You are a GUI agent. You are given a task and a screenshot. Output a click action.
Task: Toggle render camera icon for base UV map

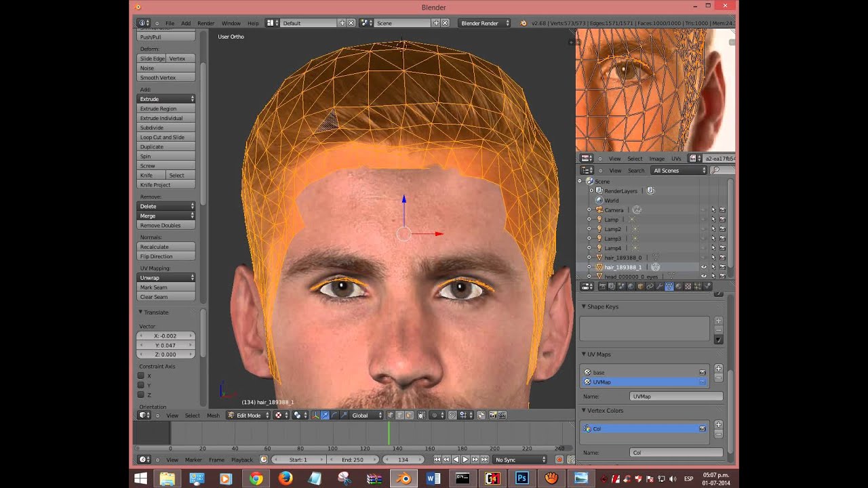[703, 372]
